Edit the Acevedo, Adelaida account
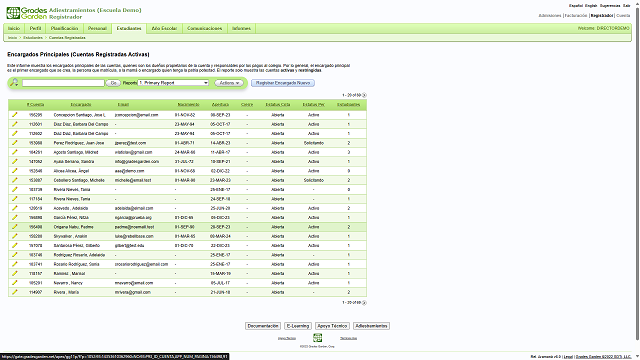This screenshot has width=640, height=360. pyautogui.click(x=15, y=208)
